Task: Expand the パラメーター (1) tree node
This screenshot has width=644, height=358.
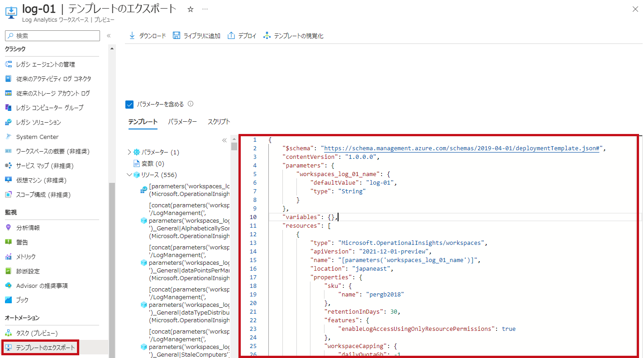Action: coord(129,152)
